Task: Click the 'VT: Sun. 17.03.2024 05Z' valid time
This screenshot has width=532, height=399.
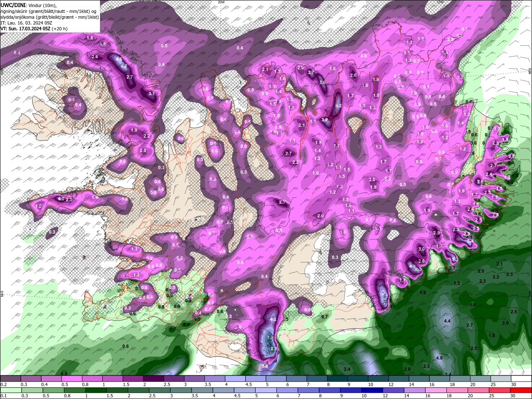Action: [x=25, y=29]
